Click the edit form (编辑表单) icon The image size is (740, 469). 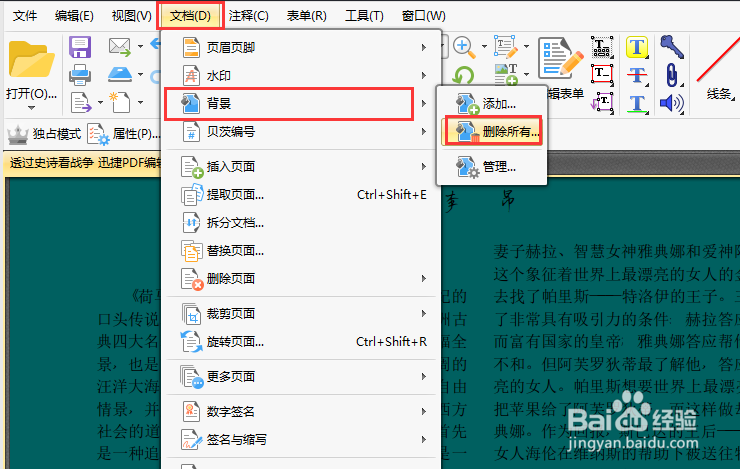[561, 58]
